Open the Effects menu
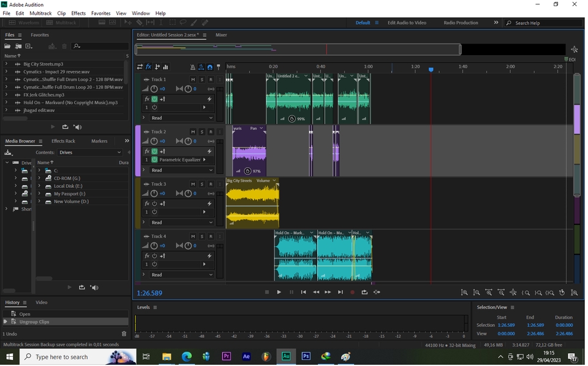 coord(78,13)
